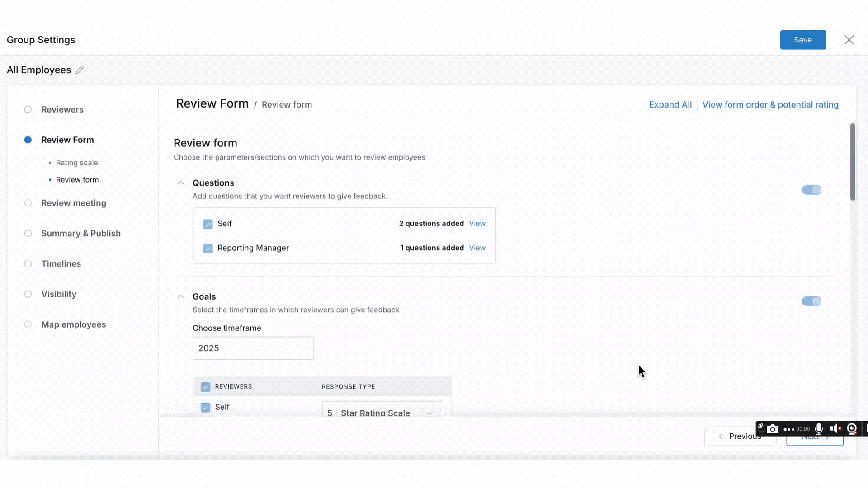Screen dimensions: 868x488
Task: Uncheck the Reporting Manager questions checkbox
Action: (208, 248)
